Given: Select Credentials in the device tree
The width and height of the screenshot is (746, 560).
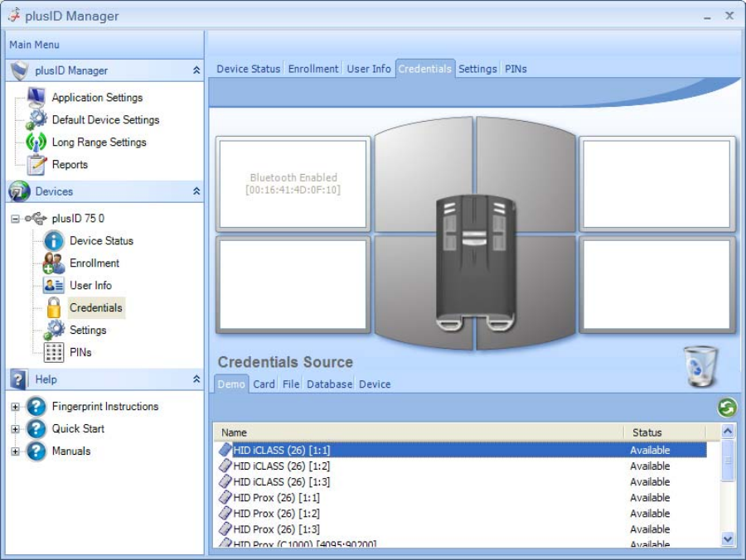Looking at the screenshot, I should [96, 307].
